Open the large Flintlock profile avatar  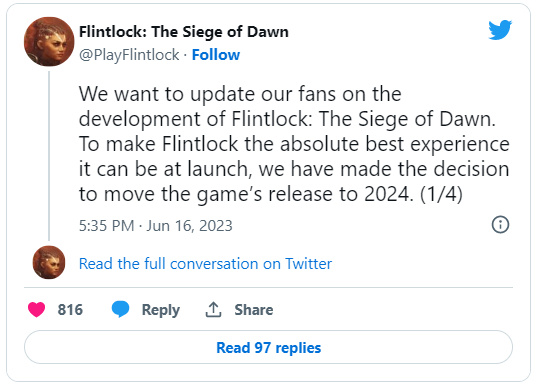pos(49,42)
